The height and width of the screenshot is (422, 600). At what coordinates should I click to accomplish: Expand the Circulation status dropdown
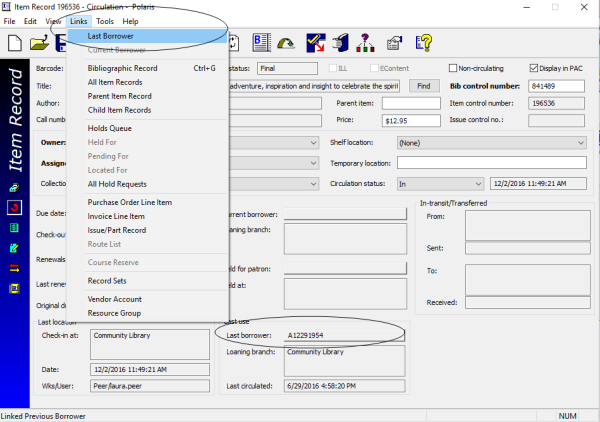tap(478, 184)
